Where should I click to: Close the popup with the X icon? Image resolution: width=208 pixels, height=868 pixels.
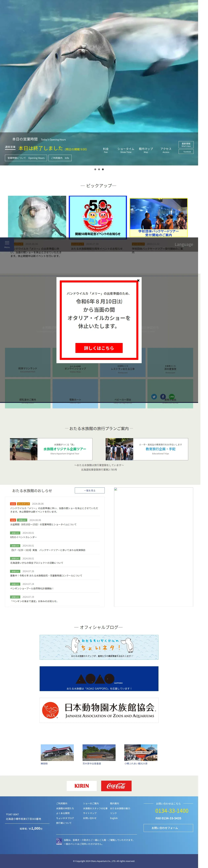pos(138,280)
